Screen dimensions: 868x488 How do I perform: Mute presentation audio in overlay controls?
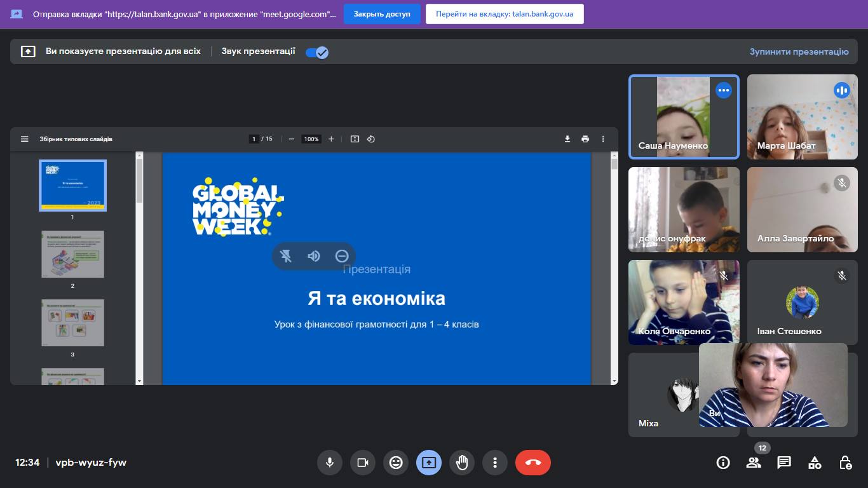[x=314, y=256]
